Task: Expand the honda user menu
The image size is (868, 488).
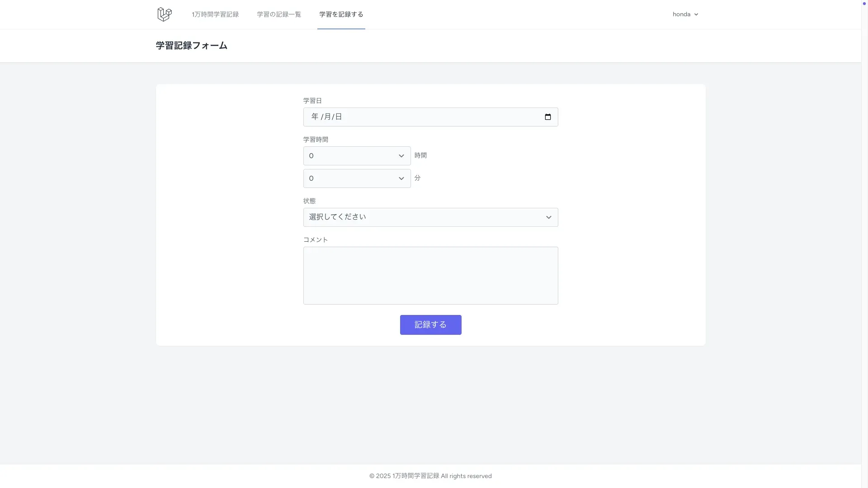Action: click(x=681, y=14)
